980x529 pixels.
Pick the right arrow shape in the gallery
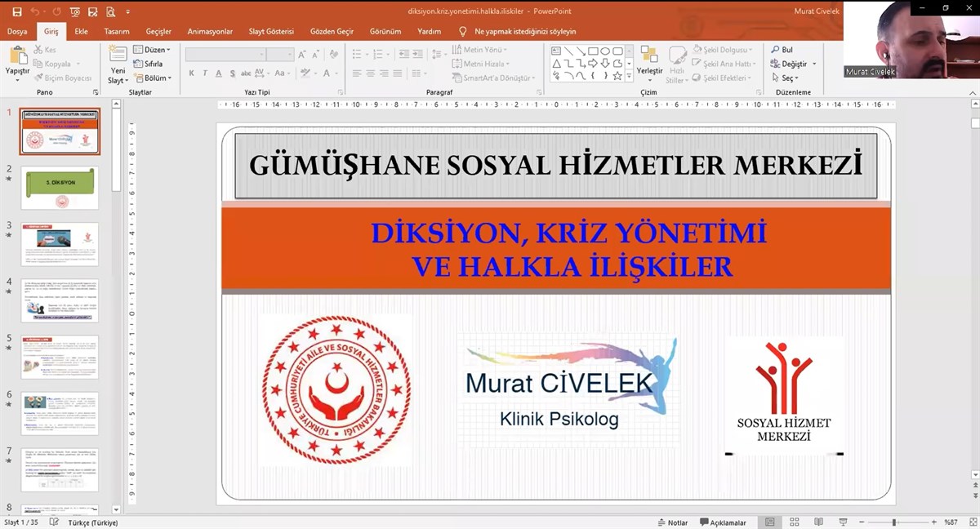click(x=593, y=63)
